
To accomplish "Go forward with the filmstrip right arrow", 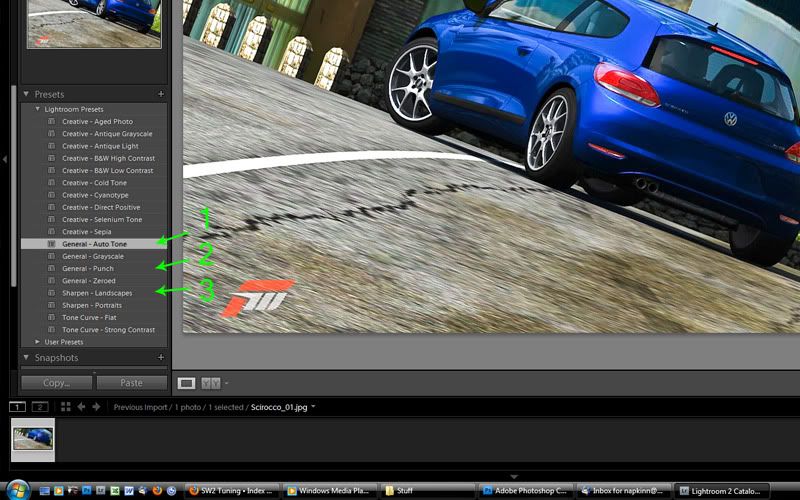I will 96,407.
